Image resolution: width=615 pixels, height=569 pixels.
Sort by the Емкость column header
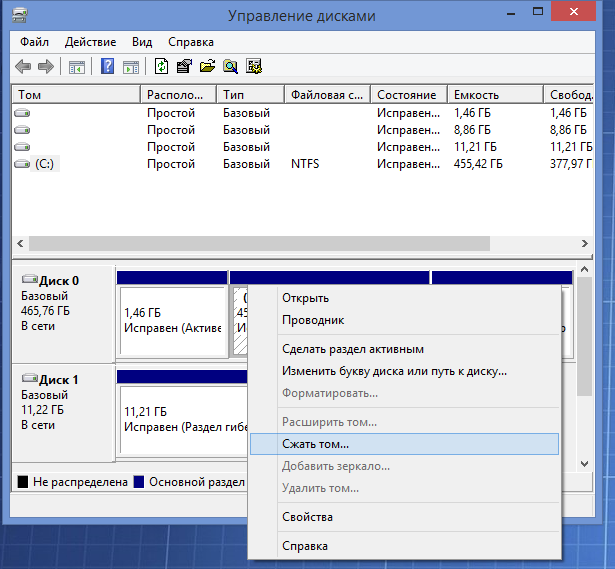click(496, 95)
